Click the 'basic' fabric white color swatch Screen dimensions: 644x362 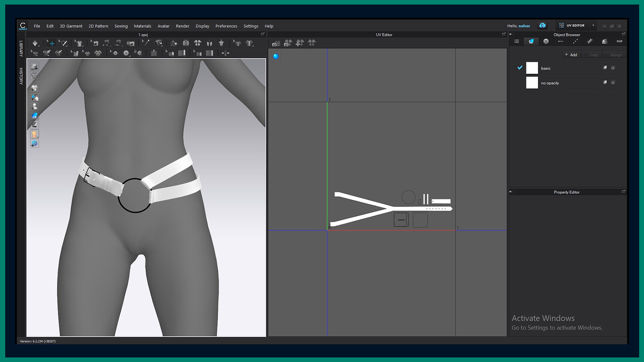coord(532,68)
